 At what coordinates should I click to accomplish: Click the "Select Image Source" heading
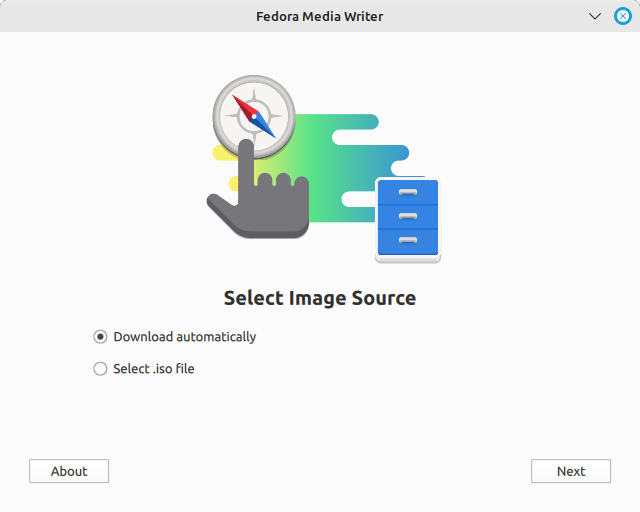point(319,298)
